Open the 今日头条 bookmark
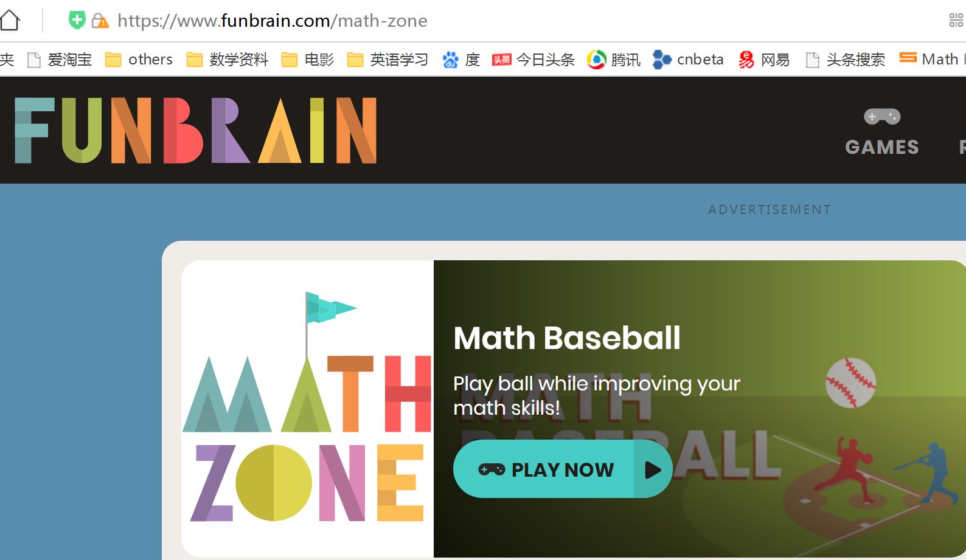 click(x=533, y=60)
